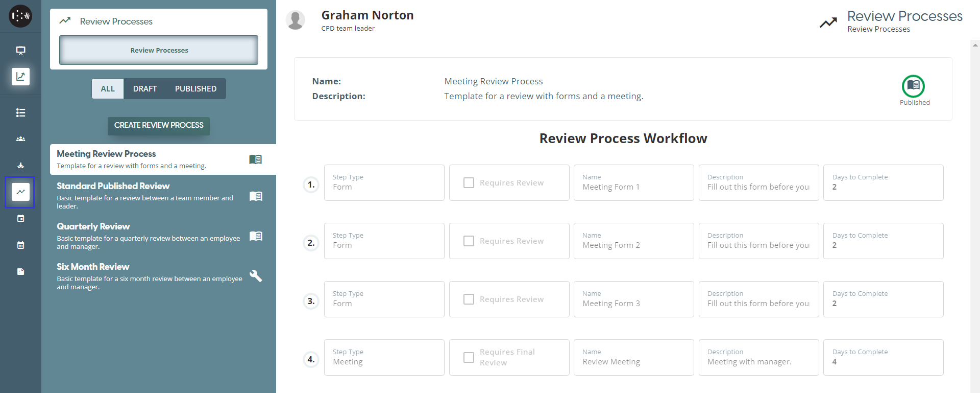Viewport: 980px width, 393px height.
Task: Click the presentation screen icon in sidebar
Action: (20, 50)
